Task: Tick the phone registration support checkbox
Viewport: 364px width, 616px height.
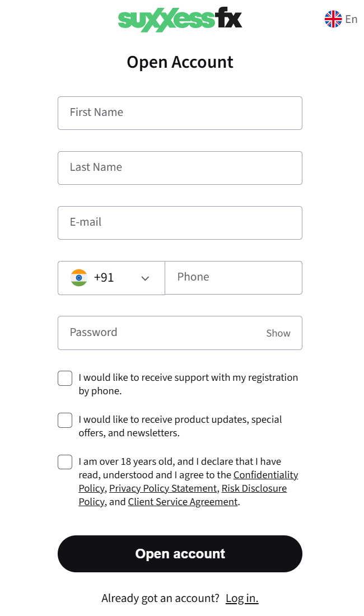Action: (x=65, y=378)
